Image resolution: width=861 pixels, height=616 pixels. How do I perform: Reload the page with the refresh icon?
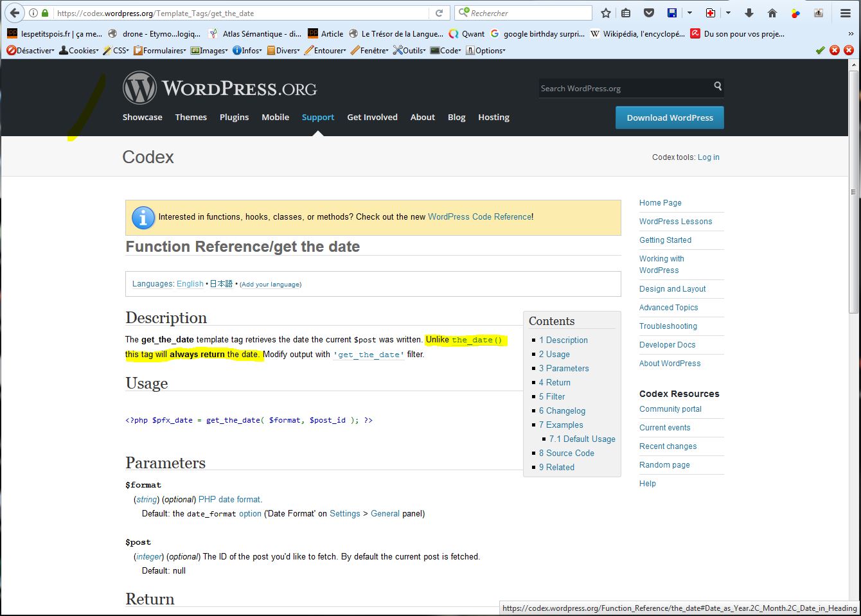pos(439,13)
